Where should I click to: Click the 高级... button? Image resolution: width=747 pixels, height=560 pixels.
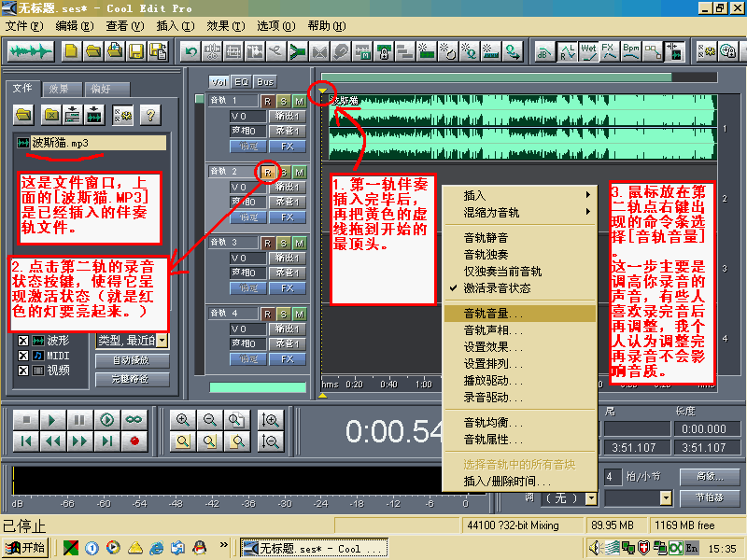pyautogui.click(x=709, y=476)
